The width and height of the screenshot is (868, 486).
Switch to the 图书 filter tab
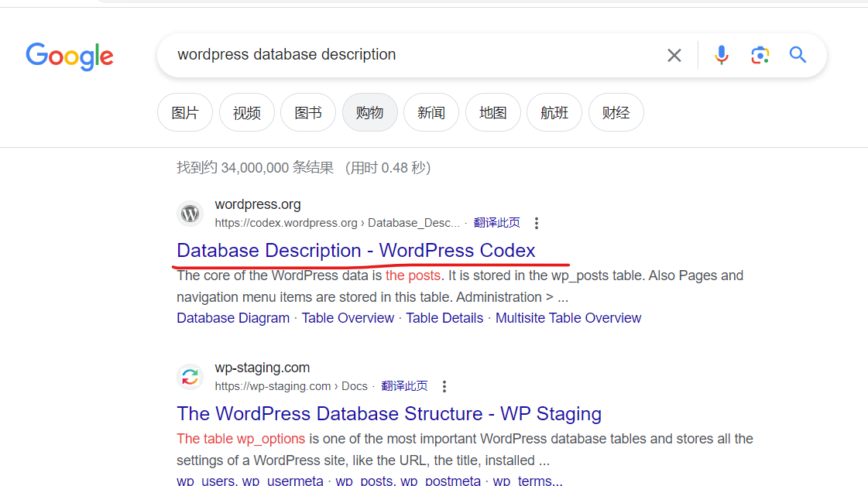click(x=308, y=113)
